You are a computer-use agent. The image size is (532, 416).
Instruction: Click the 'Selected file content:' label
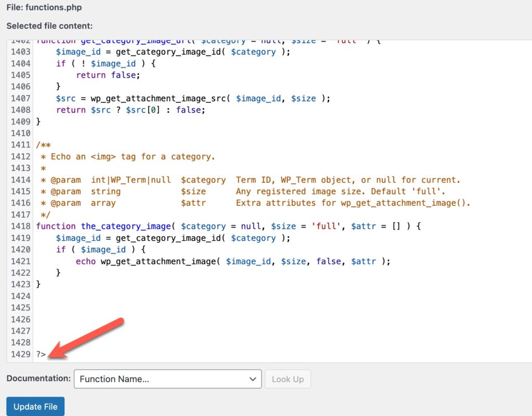point(49,26)
